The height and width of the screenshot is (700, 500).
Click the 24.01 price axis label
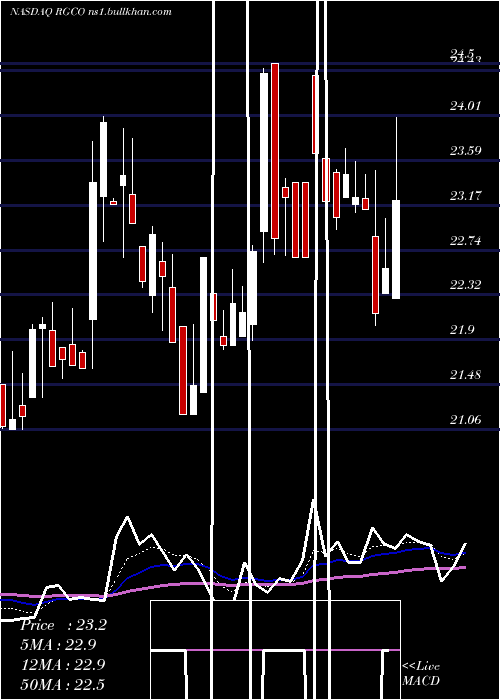[x=466, y=106]
